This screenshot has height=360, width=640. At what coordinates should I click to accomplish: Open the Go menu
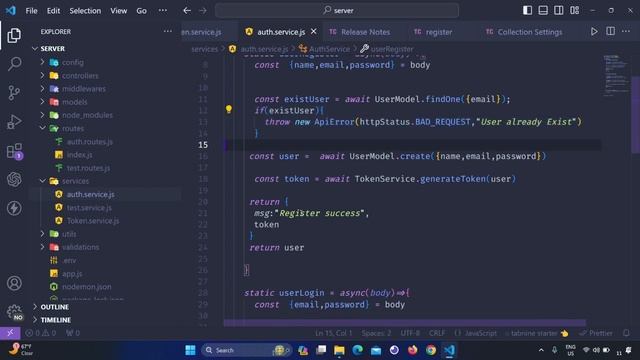141,11
